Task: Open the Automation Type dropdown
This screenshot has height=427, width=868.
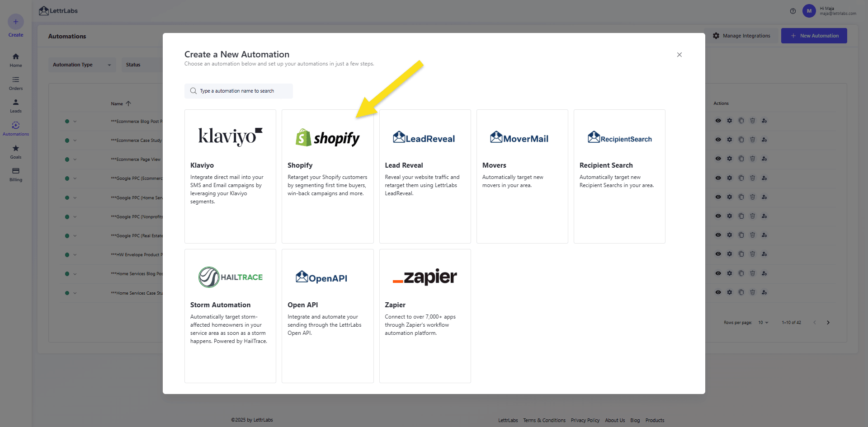Action: [82, 65]
